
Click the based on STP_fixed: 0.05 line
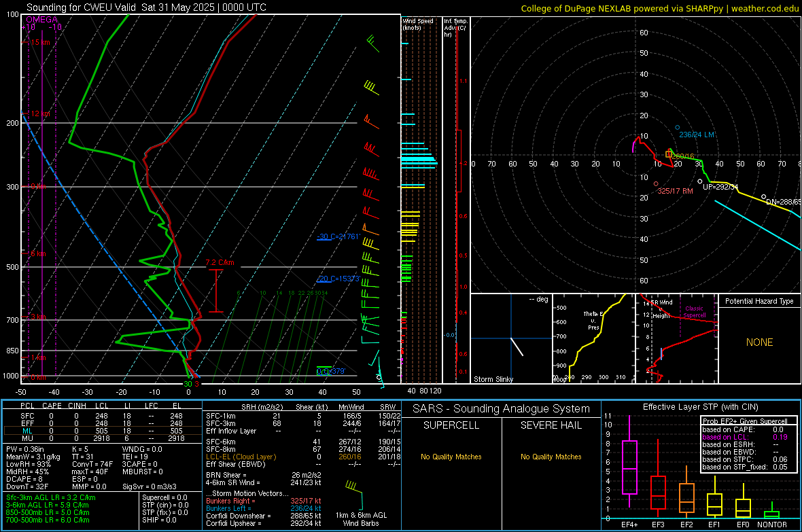click(x=745, y=467)
